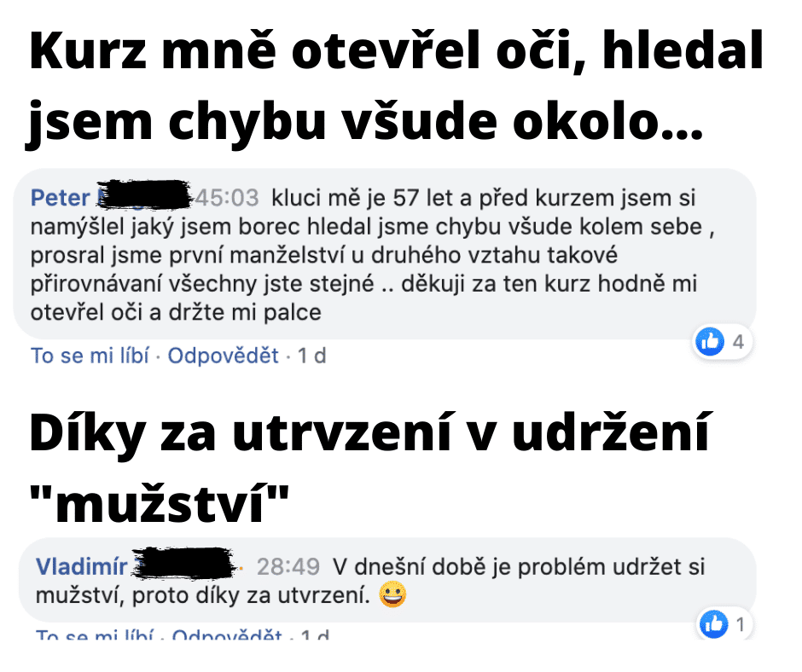This screenshot has height=672, width=802.
Task: Click heading "Díky za utrvzení v udržení"
Action: (369, 434)
